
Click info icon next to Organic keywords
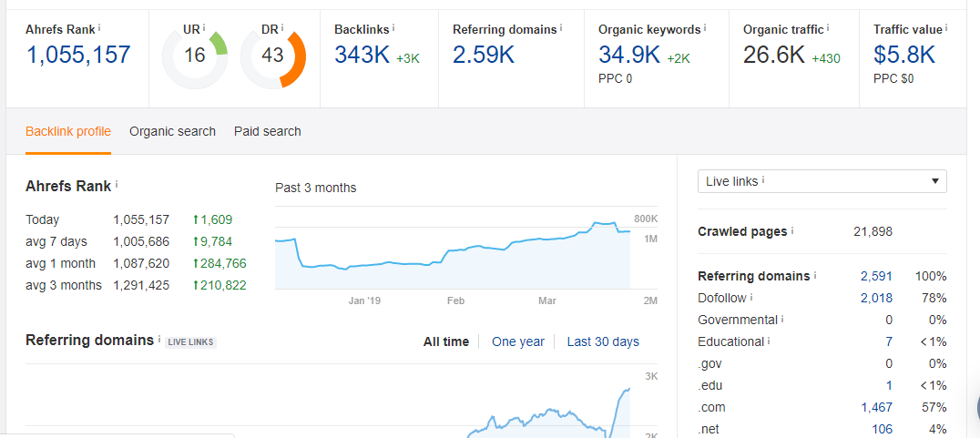coord(705,27)
